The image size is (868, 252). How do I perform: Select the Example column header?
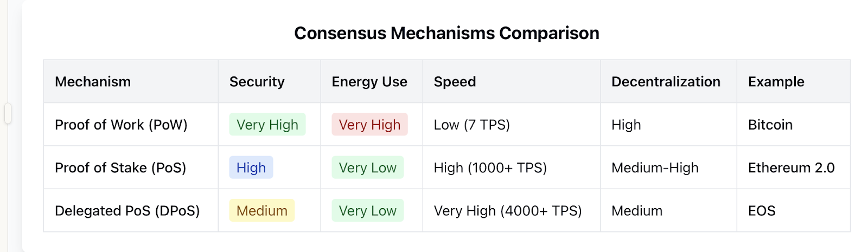pos(776,82)
